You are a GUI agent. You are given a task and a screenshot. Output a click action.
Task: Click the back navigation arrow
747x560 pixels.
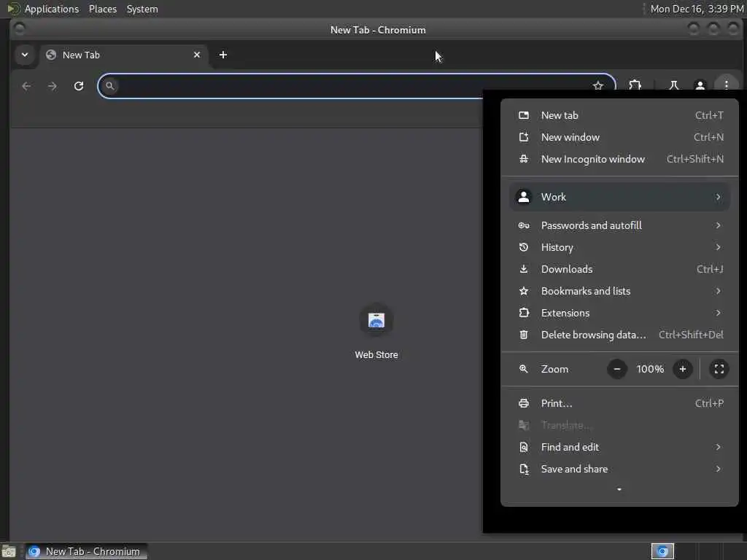(26, 86)
